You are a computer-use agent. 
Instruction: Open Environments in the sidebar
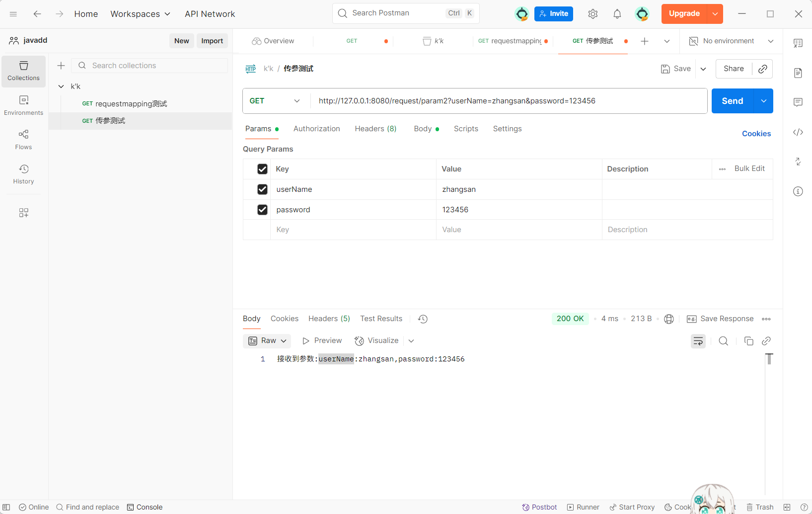23,105
